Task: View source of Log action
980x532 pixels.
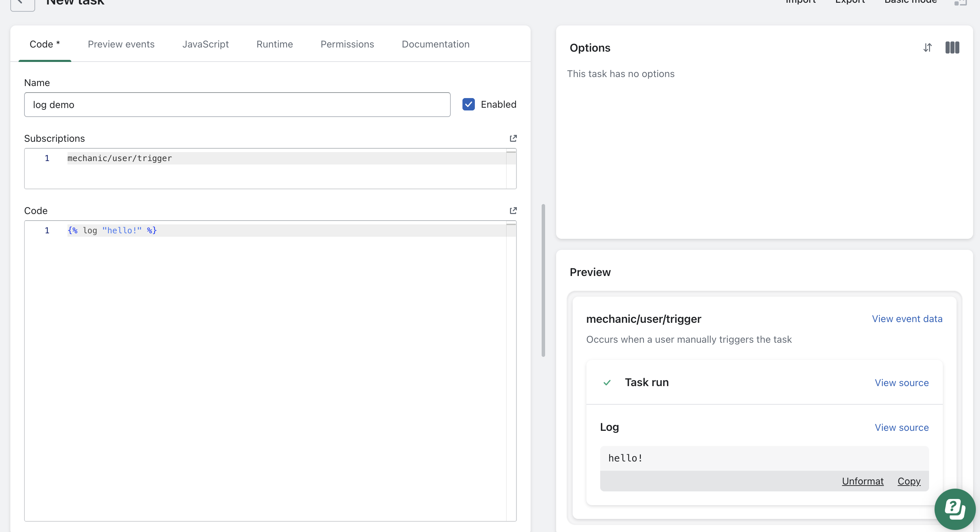Action: tap(901, 427)
